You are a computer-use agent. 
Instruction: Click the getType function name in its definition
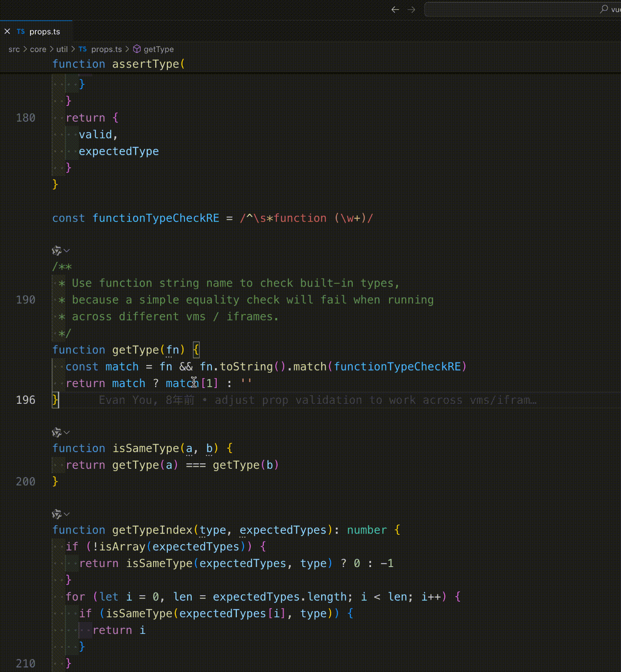coord(136,350)
